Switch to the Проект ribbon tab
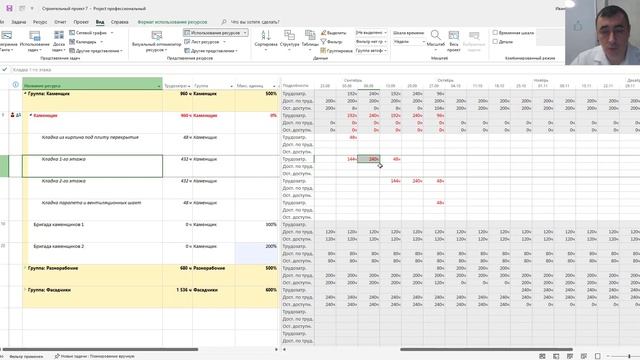 click(81, 22)
